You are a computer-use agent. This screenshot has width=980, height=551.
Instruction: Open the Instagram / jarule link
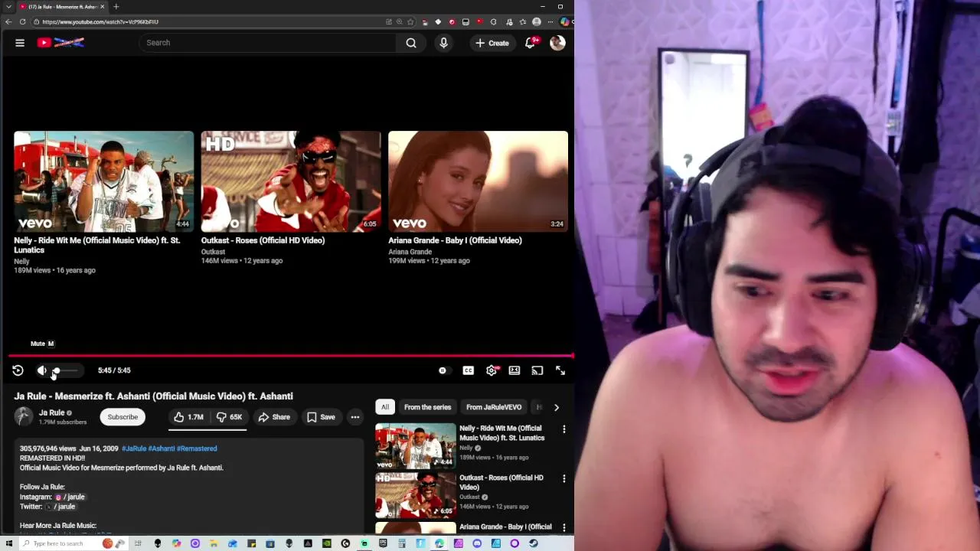pyautogui.click(x=70, y=497)
